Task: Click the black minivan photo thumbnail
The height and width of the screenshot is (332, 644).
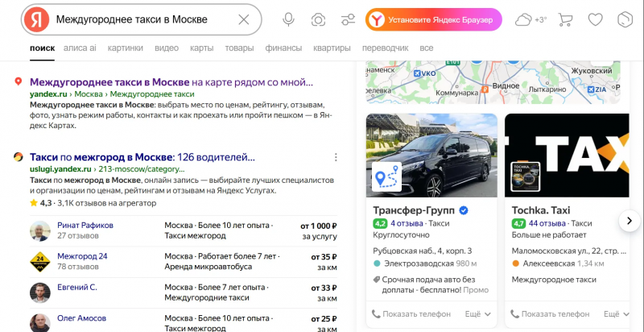Action: click(x=431, y=156)
